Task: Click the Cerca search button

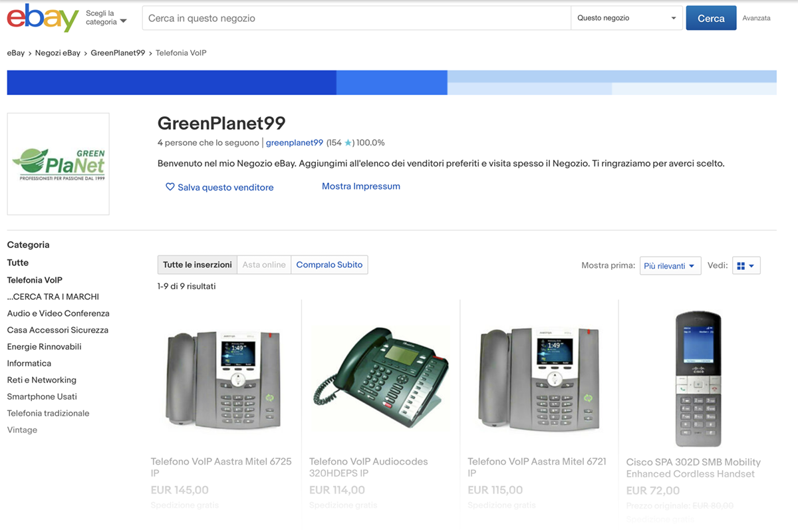Action: click(x=711, y=18)
